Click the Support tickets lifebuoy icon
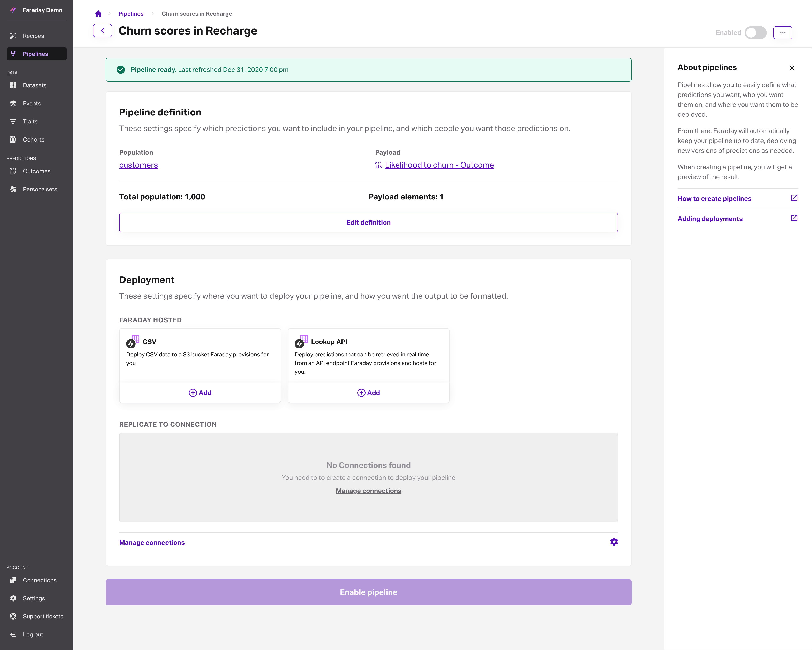Viewport: 812px width, 650px height. (x=13, y=617)
